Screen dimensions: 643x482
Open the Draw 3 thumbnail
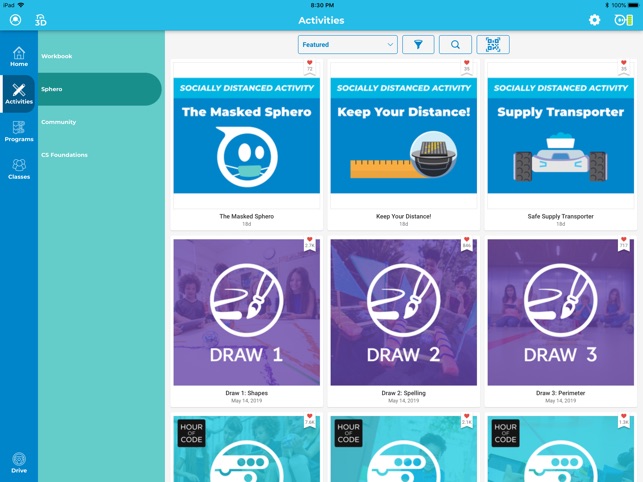(x=561, y=312)
